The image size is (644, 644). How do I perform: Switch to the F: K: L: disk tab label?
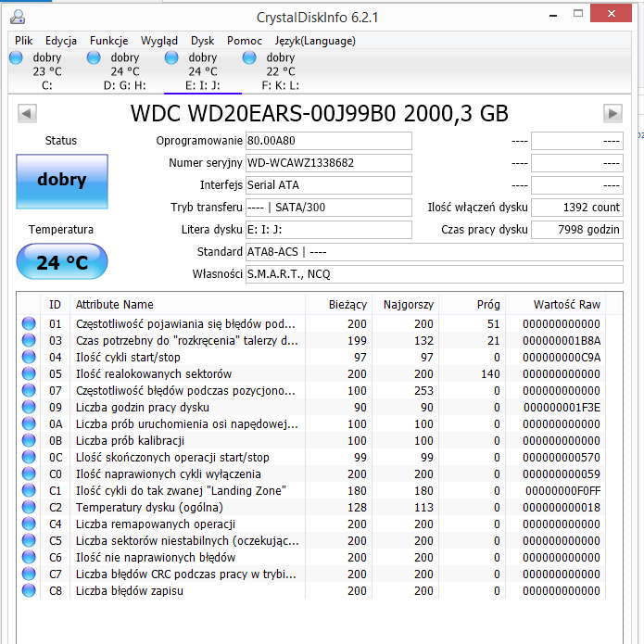[281, 85]
